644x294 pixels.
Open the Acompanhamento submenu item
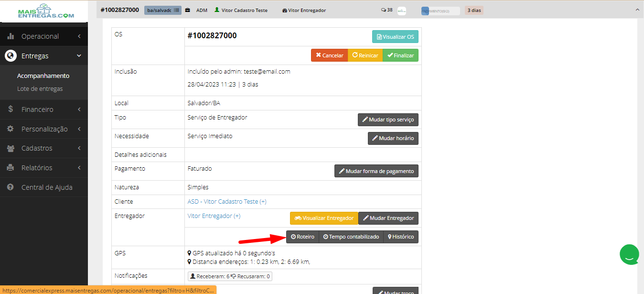pyautogui.click(x=43, y=76)
